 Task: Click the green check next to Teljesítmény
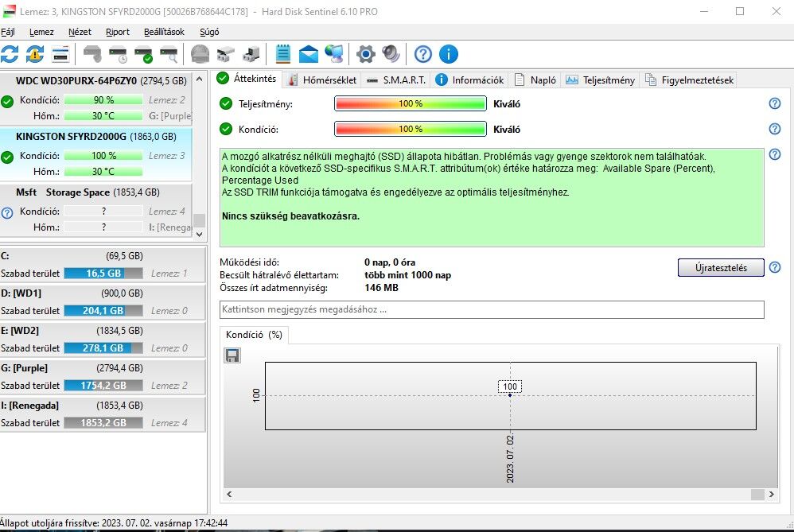(226, 103)
